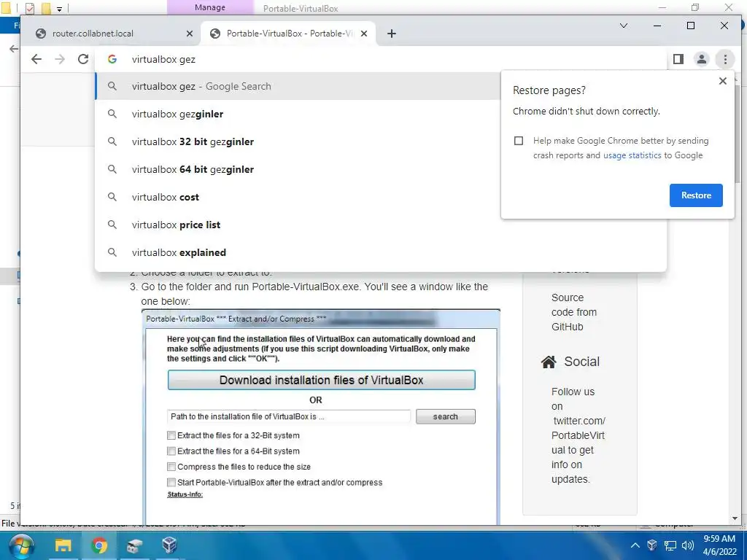Check Compress the files to reduce size

click(x=171, y=467)
